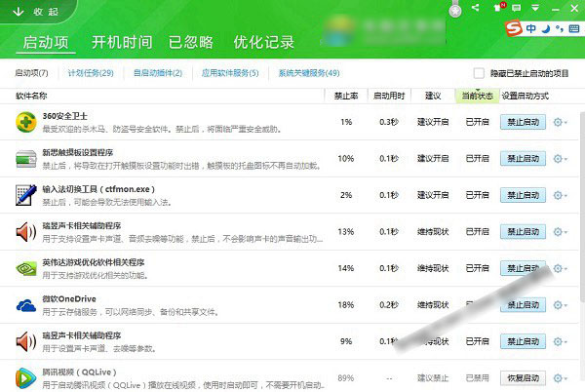The height and width of the screenshot is (392, 585).
Task: Click the ctfmon.exe input method icon
Action: [x=25, y=195]
